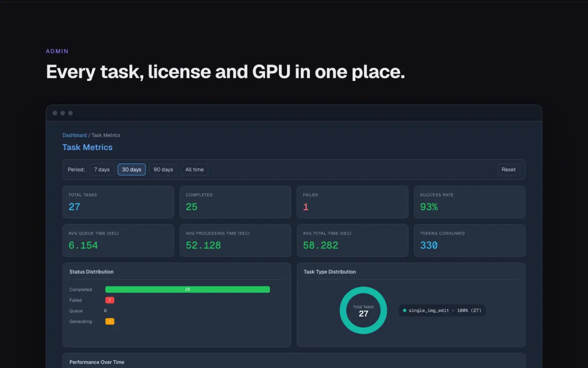Click the Failed card value 1
The height and width of the screenshot is (368, 588).
(x=306, y=207)
